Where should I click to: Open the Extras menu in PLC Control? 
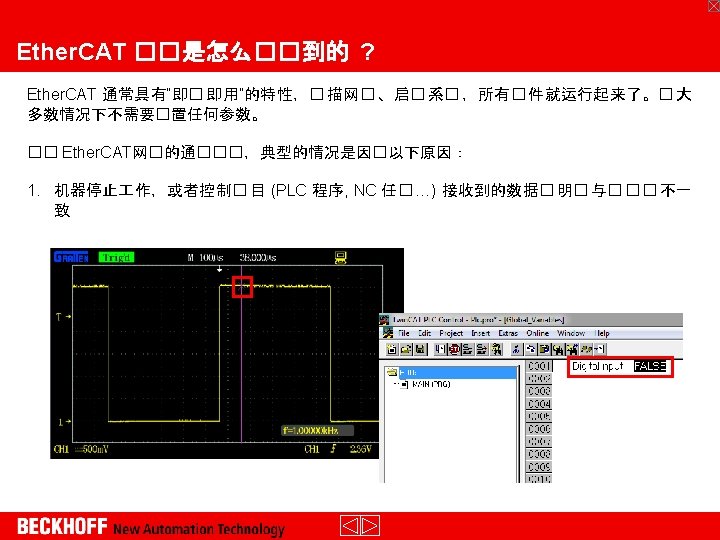[x=508, y=333]
